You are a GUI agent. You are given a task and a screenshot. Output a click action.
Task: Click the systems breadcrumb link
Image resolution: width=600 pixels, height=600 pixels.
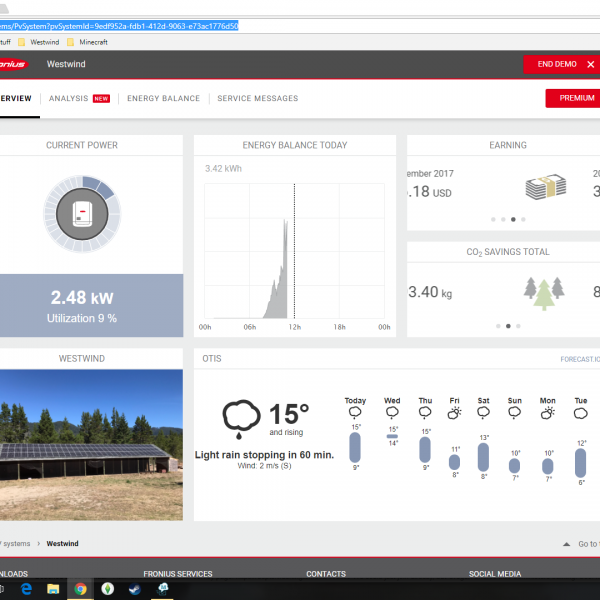[16, 543]
